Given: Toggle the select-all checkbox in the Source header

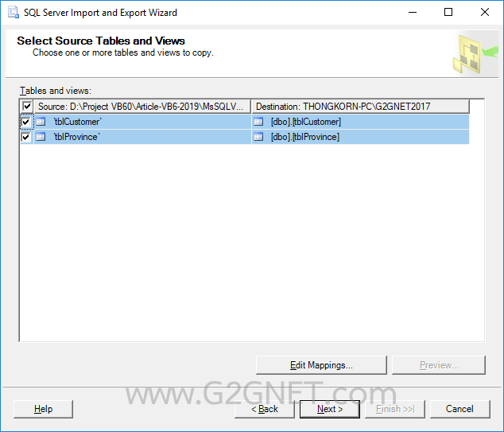Looking at the screenshot, I should (27, 106).
